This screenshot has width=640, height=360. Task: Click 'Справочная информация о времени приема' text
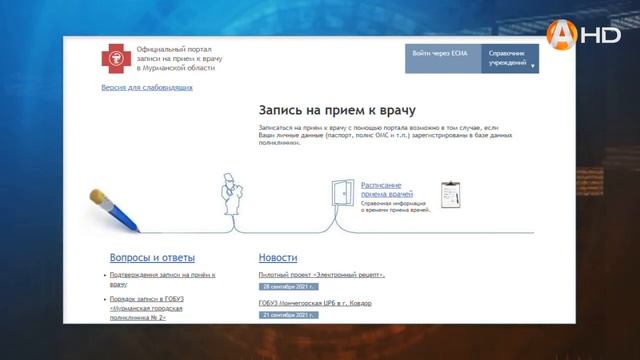(396, 207)
